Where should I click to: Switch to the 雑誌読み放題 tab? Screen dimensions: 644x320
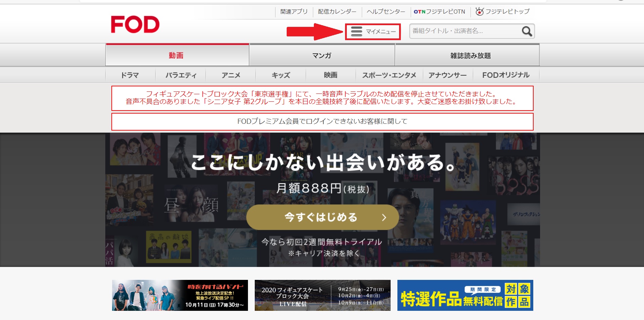pyautogui.click(x=467, y=55)
